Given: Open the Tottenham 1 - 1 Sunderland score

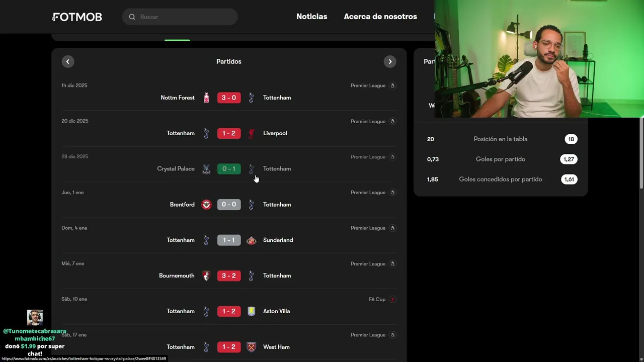Looking at the screenshot, I should click(x=229, y=240).
